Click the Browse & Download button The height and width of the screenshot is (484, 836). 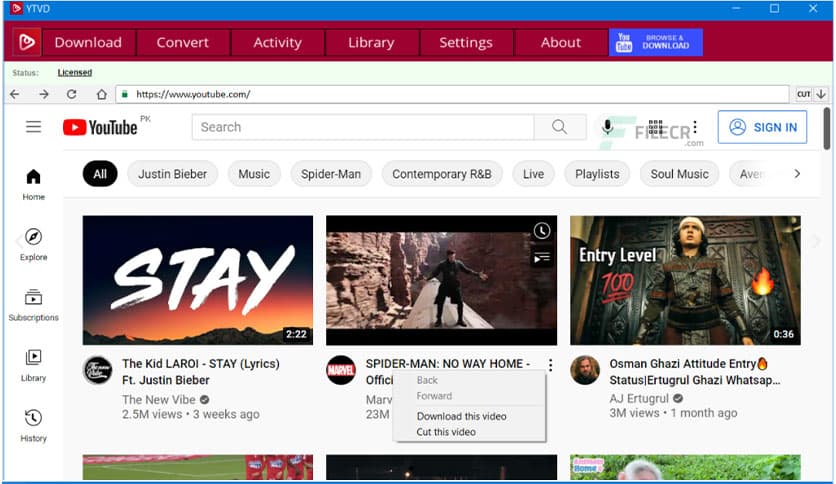(655, 42)
